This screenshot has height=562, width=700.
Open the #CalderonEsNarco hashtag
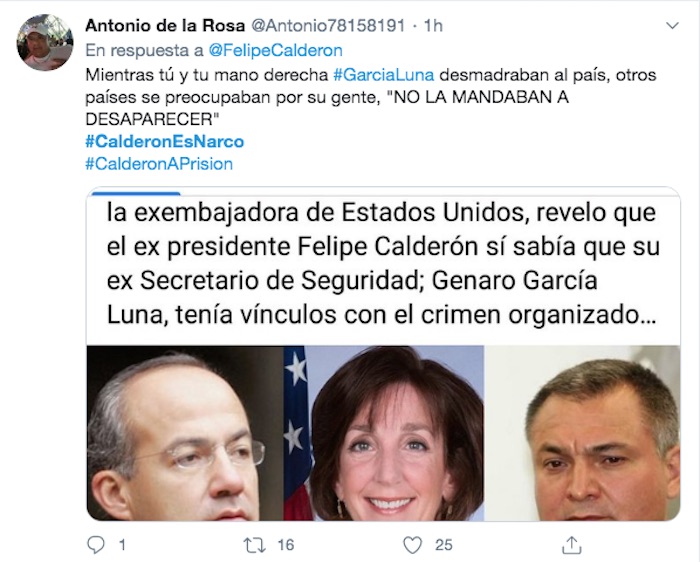(165, 142)
